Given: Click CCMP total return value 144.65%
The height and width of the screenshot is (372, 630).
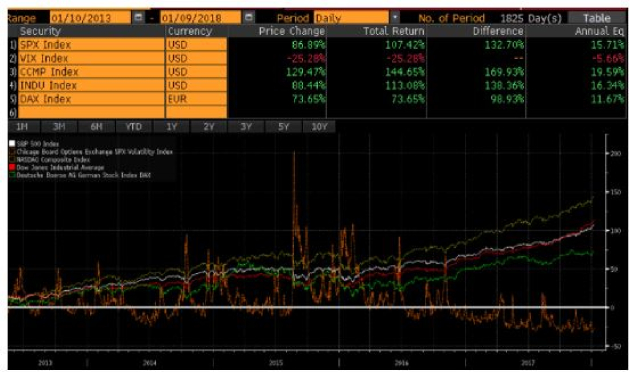Looking at the screenshot, I should pyautogui.click(x=405, y=72).
